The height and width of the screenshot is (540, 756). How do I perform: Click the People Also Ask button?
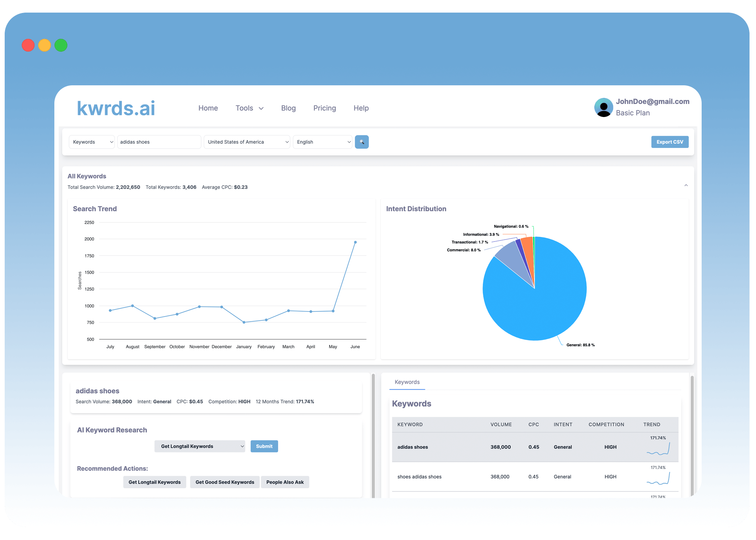point(285,482)
